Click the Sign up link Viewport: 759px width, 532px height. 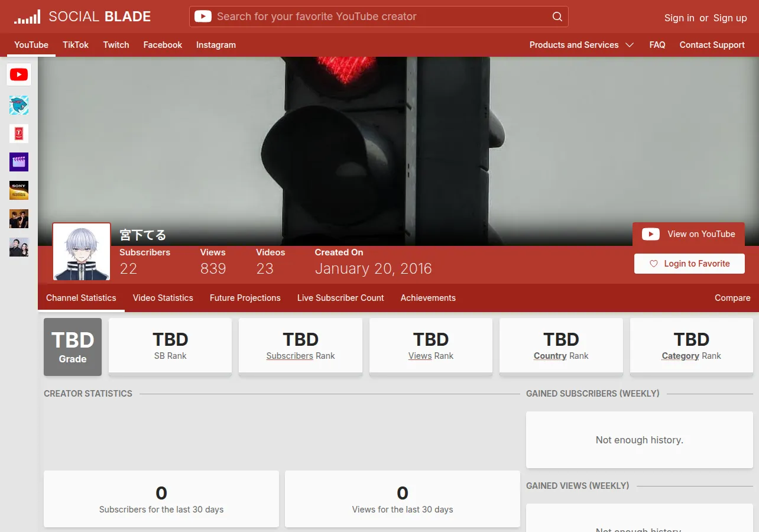[x=730, y=18]
